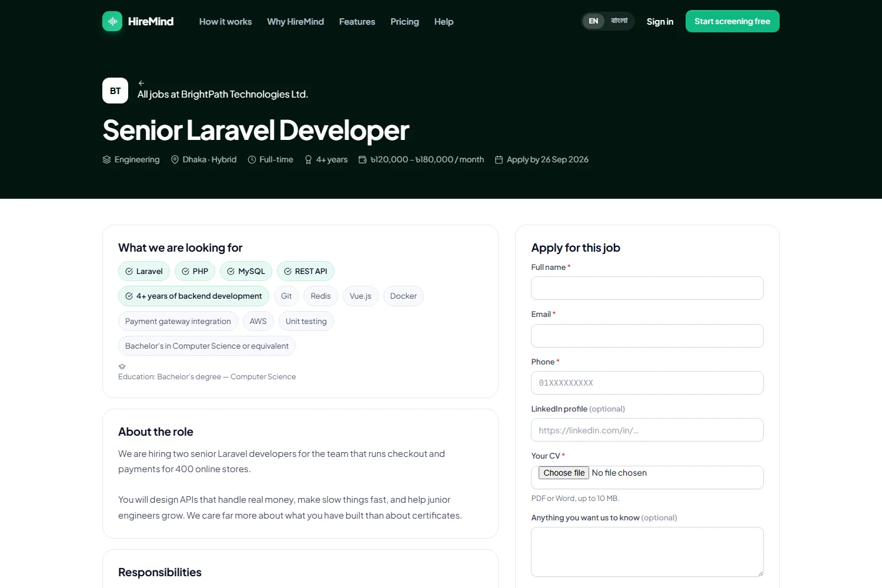
Task: Click the BT company avatar badge
Action: [115, 91]
